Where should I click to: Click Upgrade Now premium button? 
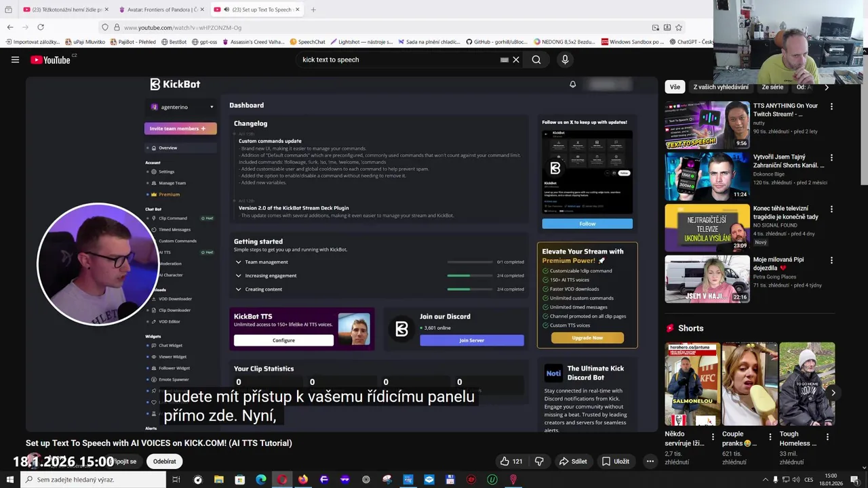coord(587,338)
